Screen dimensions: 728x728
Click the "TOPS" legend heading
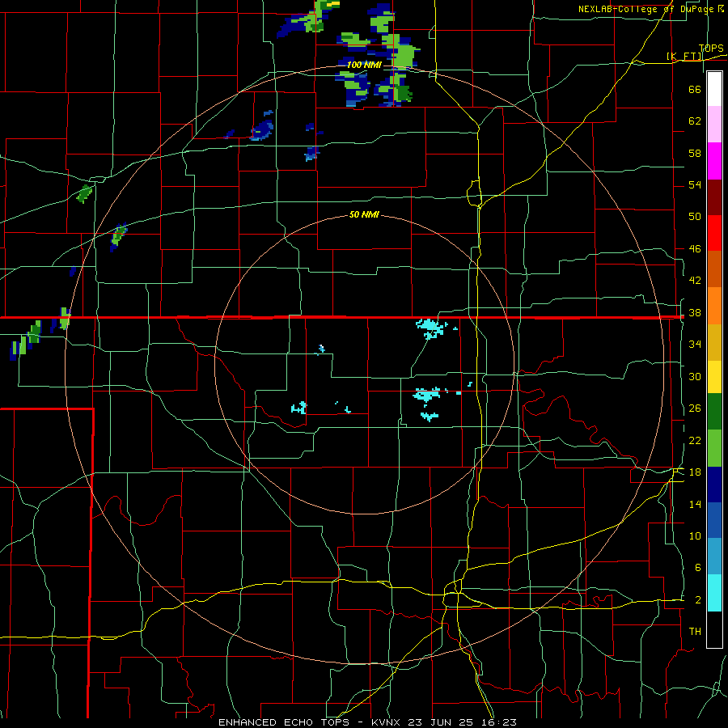[x=711, y=48]
